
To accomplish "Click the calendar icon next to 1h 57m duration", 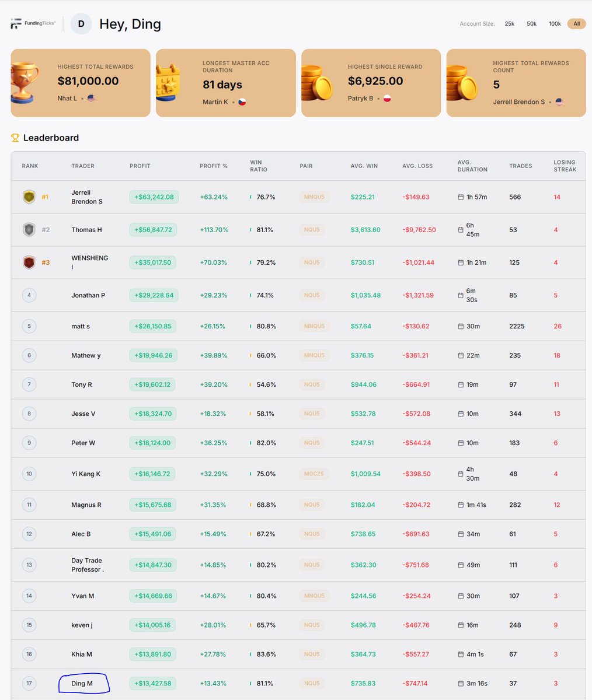I will coord(461,197).
